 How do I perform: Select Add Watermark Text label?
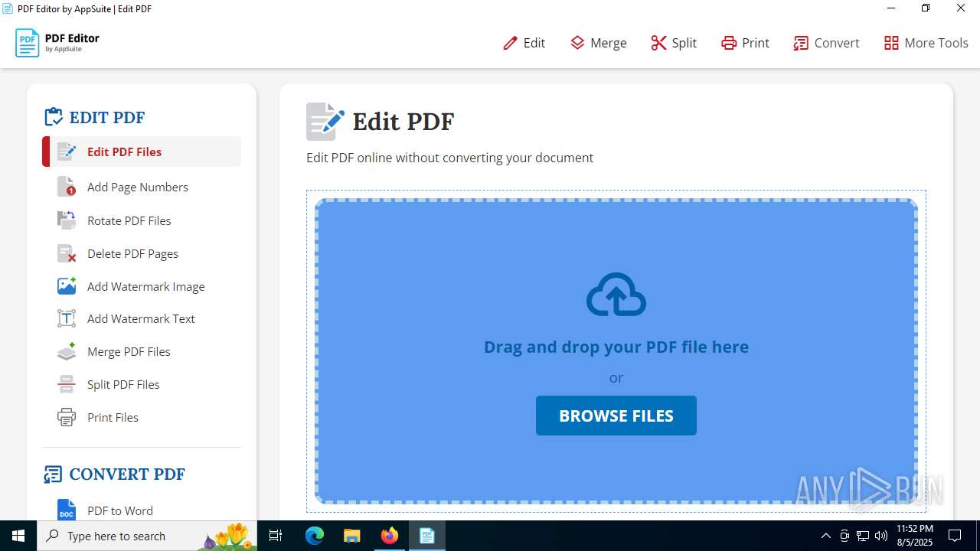pos(141,318)
